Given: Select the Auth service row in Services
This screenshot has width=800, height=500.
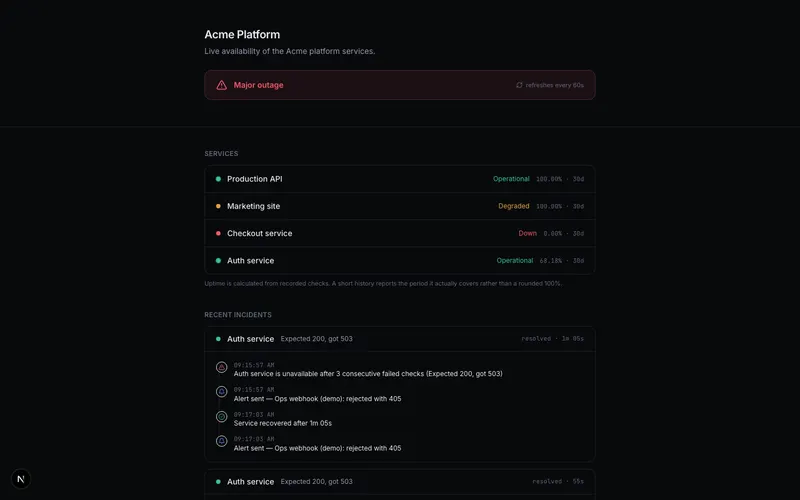Looking at the screenshot, I should point(399,261).
